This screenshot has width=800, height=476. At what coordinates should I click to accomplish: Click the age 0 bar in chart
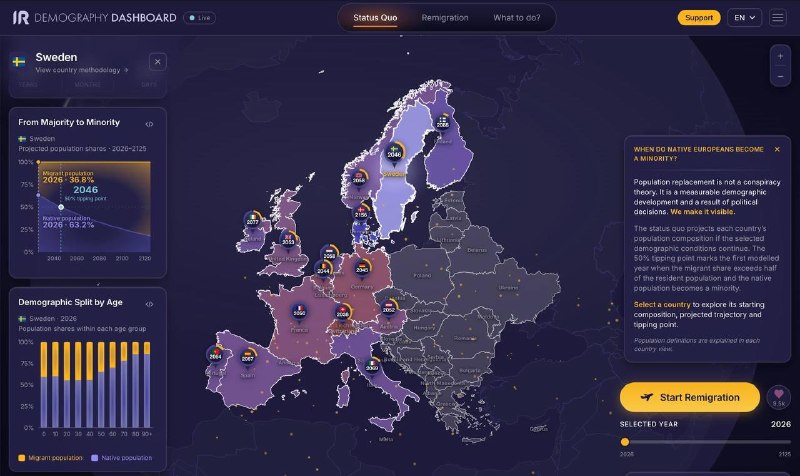tap(44, 385)
